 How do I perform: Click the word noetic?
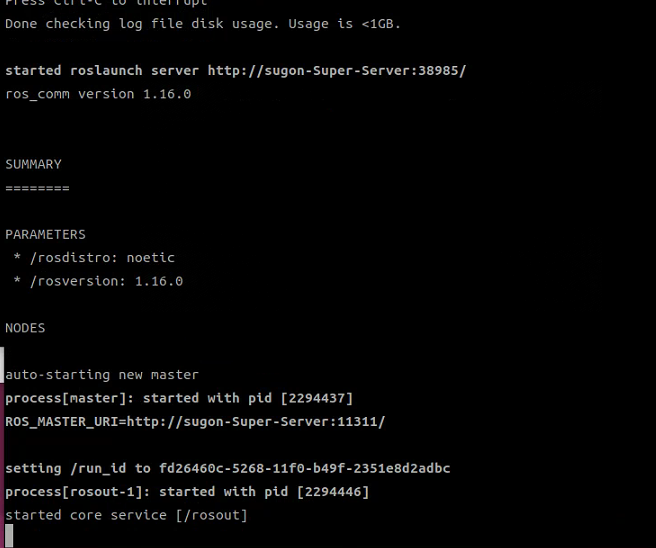(x=151, y=258)
